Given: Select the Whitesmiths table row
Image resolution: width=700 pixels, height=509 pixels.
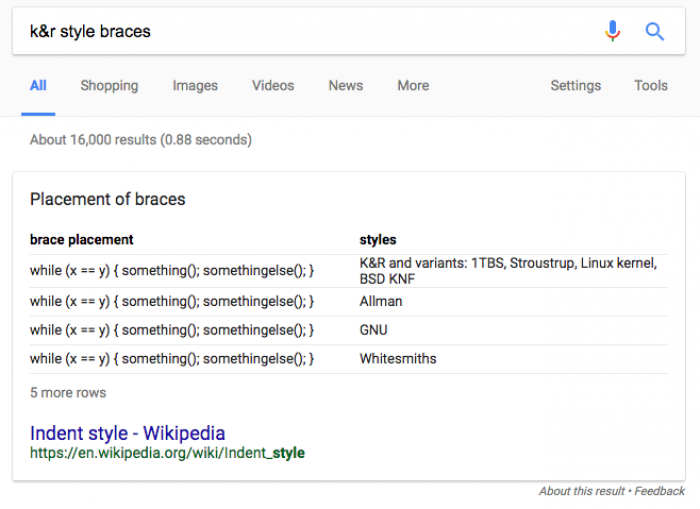Looking at the screenshot, I should (x=349, y=359).
